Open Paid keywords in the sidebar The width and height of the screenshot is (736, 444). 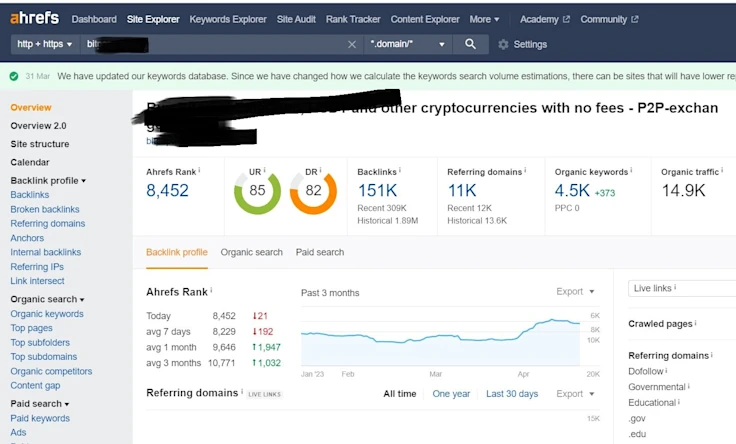coord(40,418)
